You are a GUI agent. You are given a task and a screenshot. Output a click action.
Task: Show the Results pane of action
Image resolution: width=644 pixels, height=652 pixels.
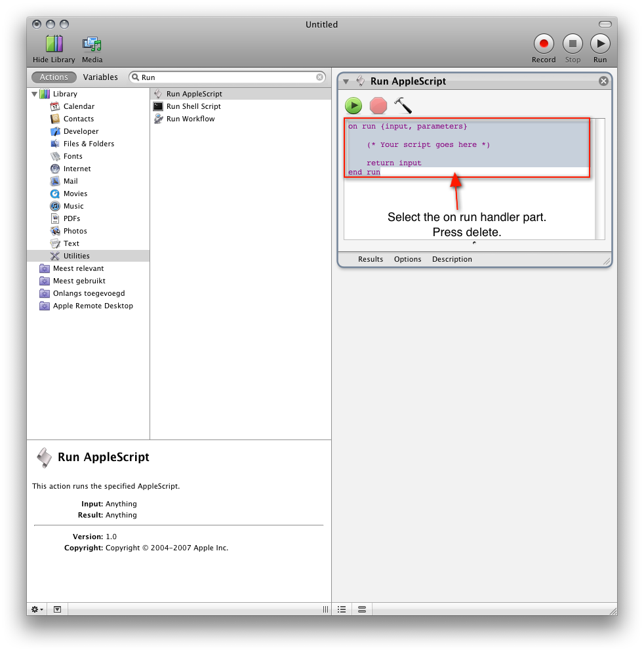click(371, 260)
